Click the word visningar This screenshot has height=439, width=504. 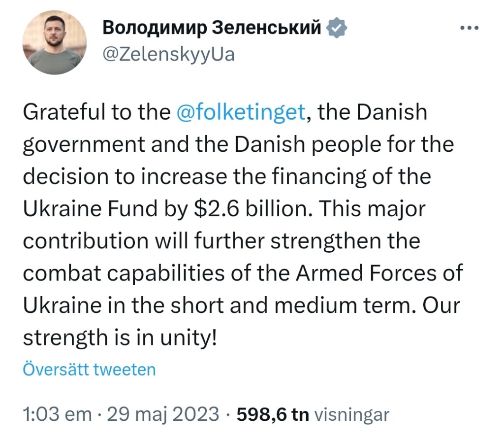pos(351,414)
